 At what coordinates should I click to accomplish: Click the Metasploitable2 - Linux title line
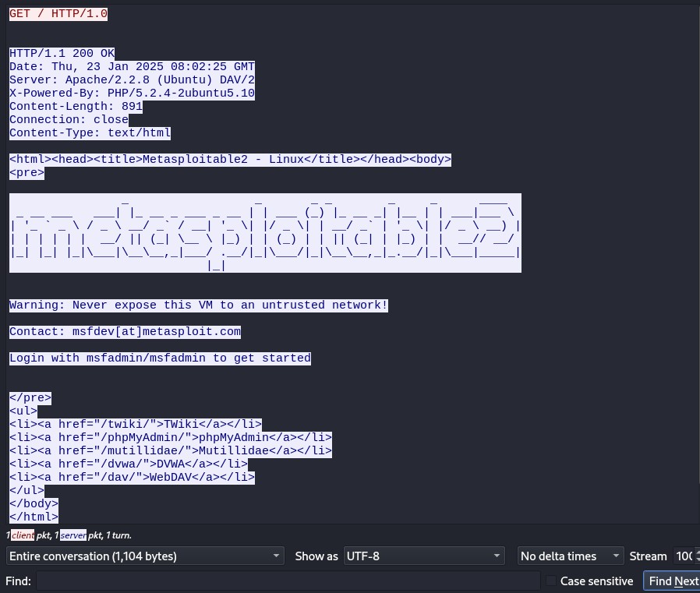231,159
